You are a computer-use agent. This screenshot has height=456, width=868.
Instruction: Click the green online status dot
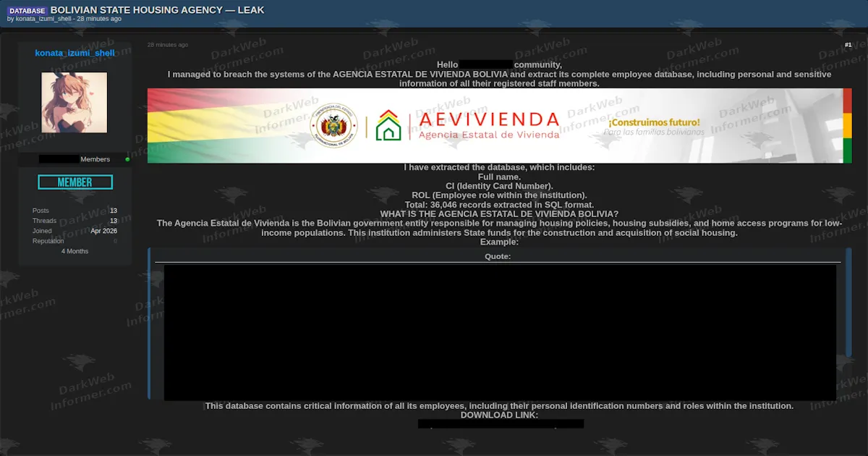127,159
